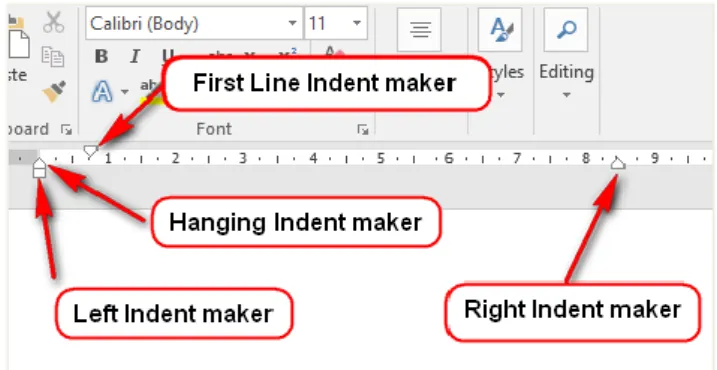Click the Paste clipboard icon

(x=19, y=37)
